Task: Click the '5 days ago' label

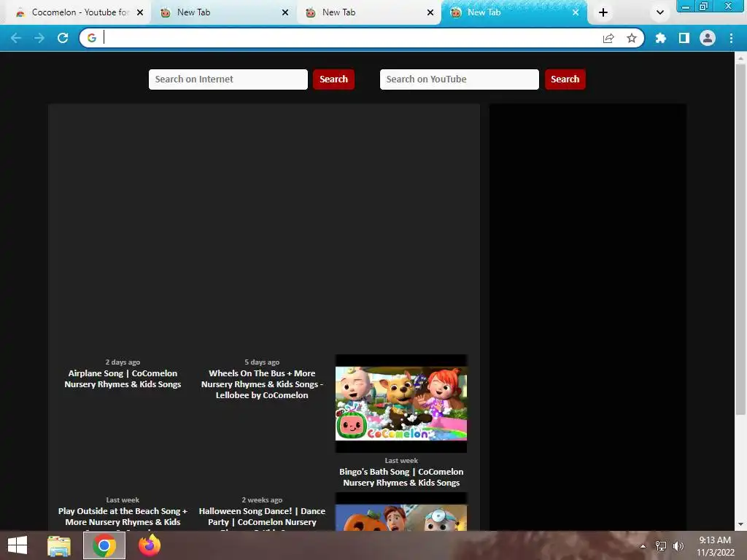Action: coord(262,362)
